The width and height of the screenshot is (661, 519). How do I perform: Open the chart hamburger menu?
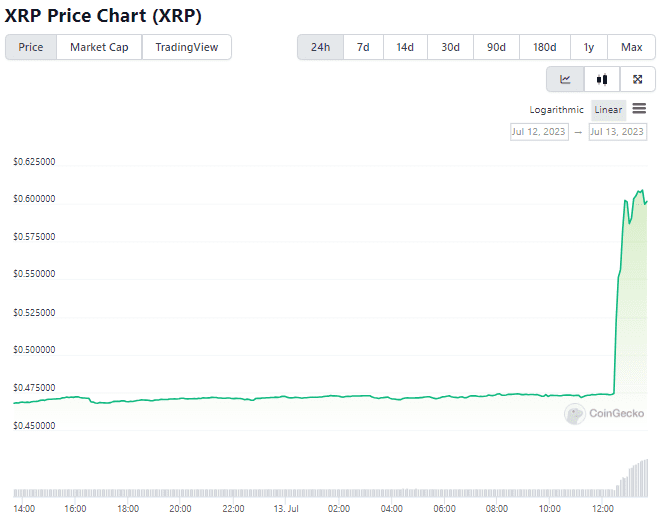pos(639,109)
